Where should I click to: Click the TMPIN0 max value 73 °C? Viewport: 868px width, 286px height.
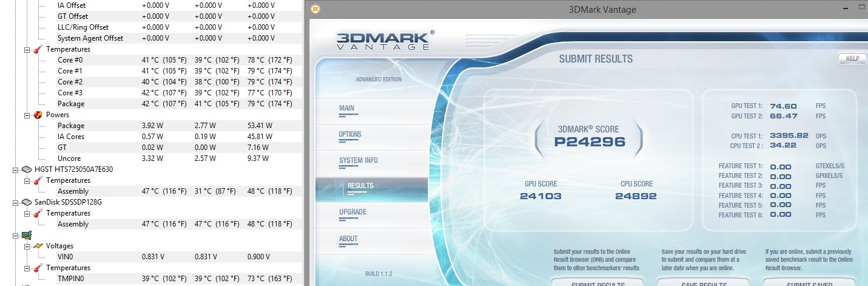[x=270, y=279]
